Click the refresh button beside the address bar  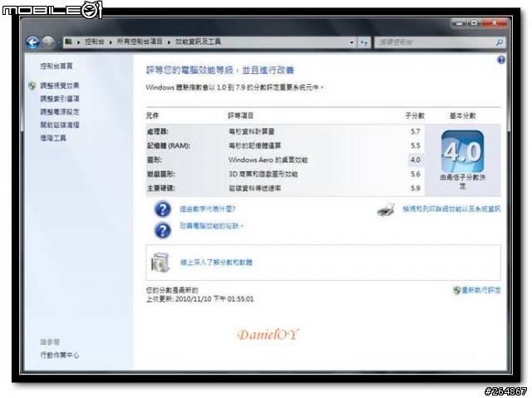[x=364, y=42]
